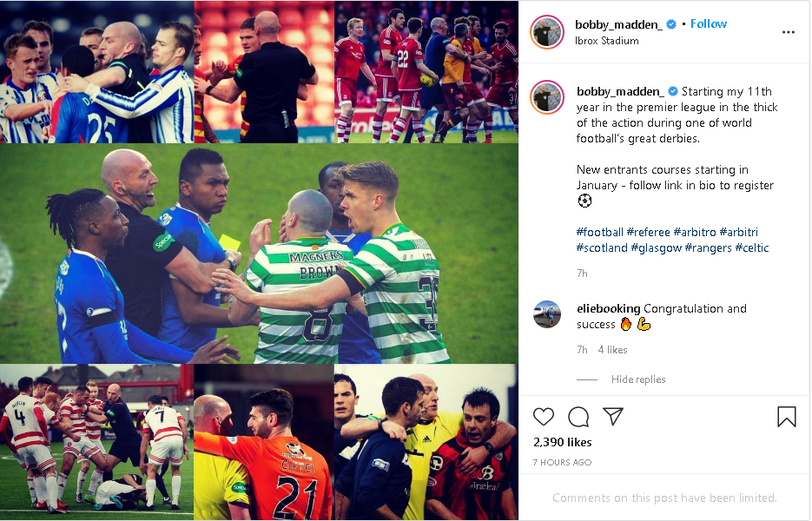Click the post's referee collage photo
Screen dimensions: 812x521
259,260
